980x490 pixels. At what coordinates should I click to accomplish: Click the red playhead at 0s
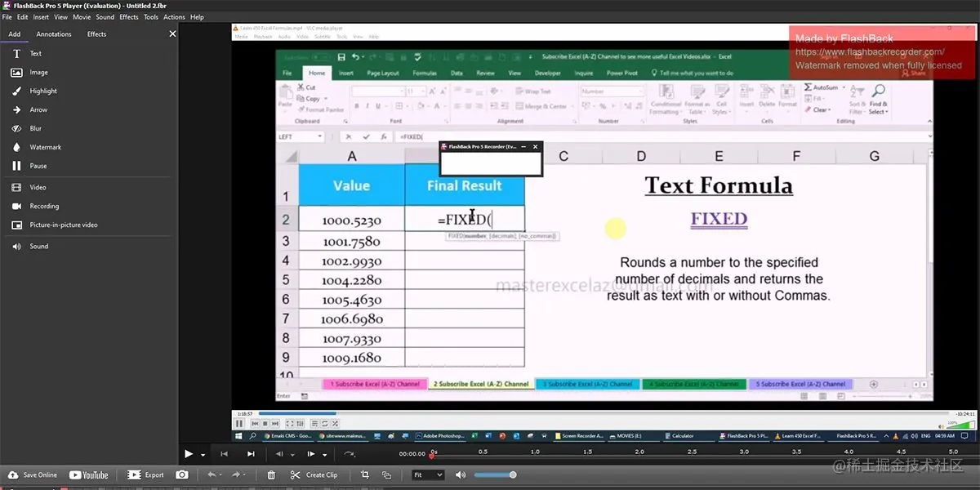[x=432, y=454]
